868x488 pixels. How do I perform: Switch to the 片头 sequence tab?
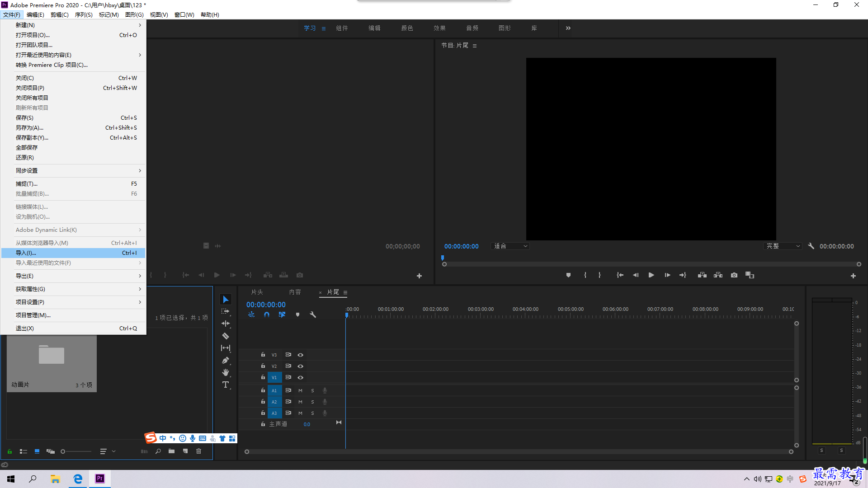pyautogui.click(x=257, y=292)
